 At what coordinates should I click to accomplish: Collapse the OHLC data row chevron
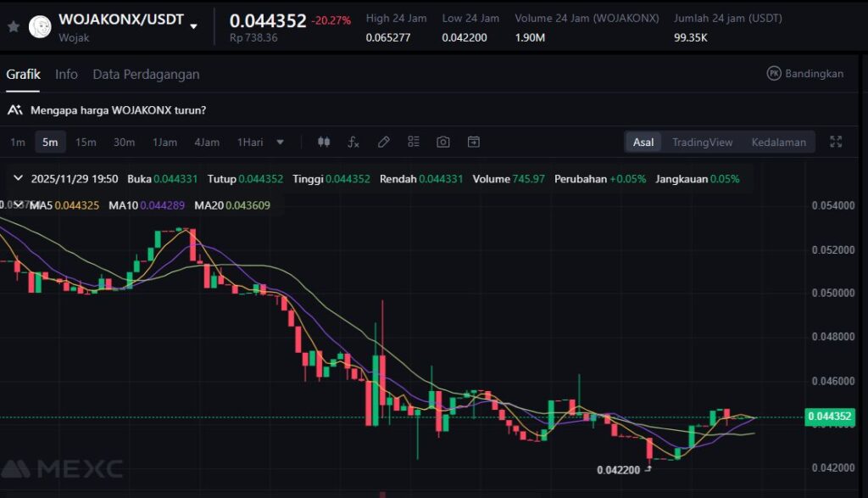pyautogui.click(x=18, y=179)
